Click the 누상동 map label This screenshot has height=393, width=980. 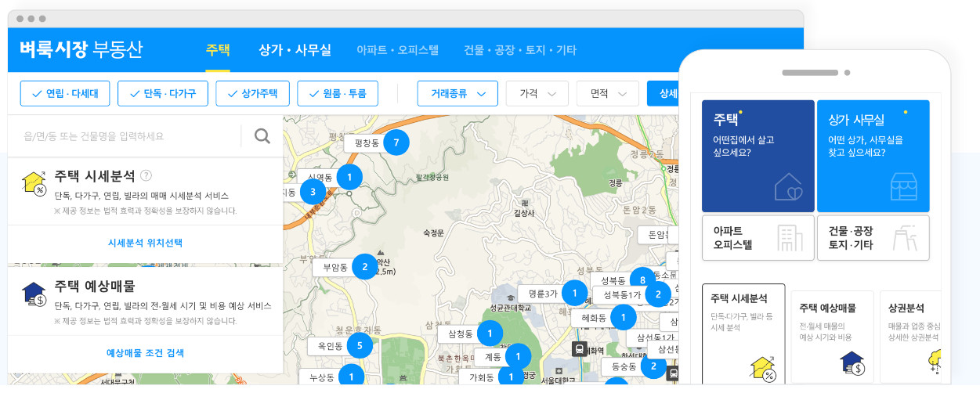[322, 377]
